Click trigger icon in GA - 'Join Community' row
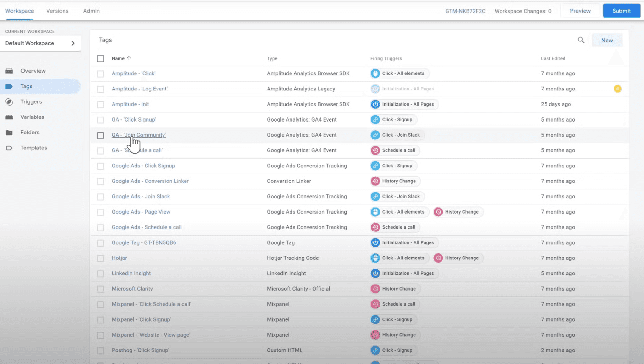This screenshot has height=364, width=644. [375, 135]
